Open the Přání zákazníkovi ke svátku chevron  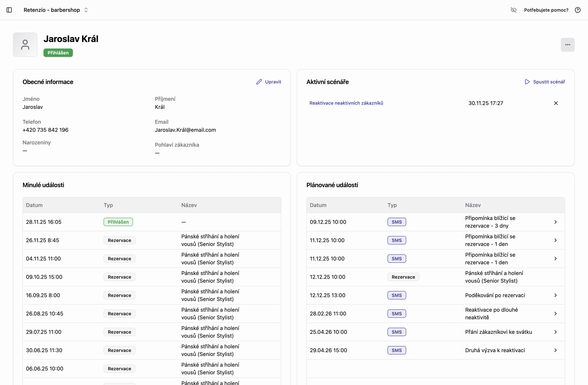click(555, 332)
